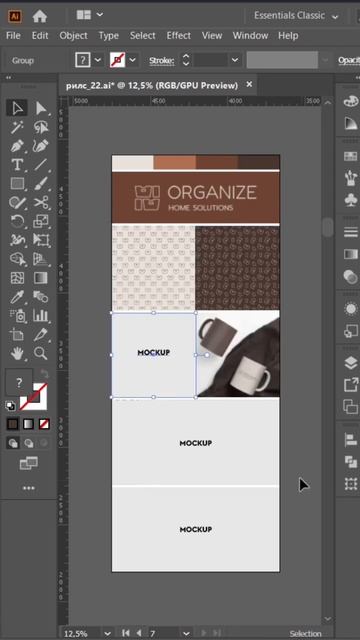
Task: Select the Gradient tool
Action: [41, 278]
